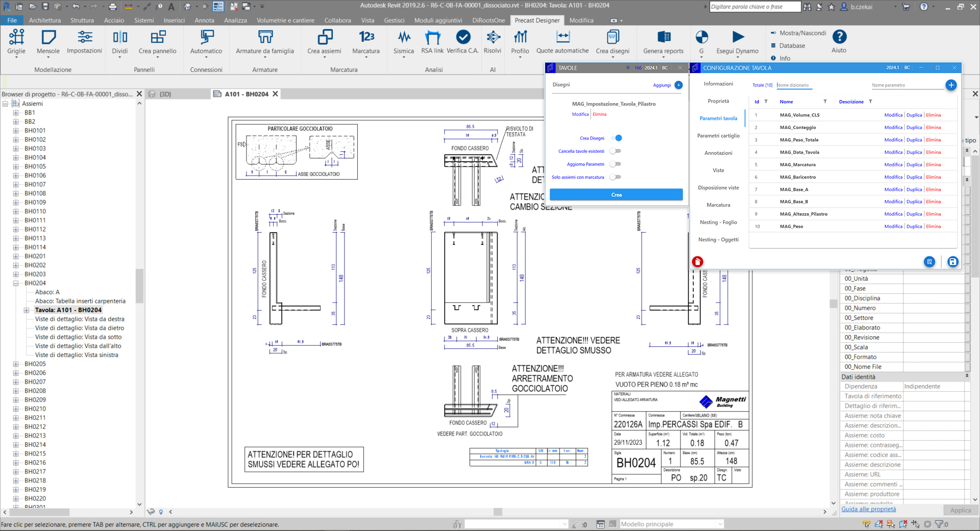The height and width of the screenshot is (531, 980).
Task: Open the Modello principale dropdown
Action: 719,524
